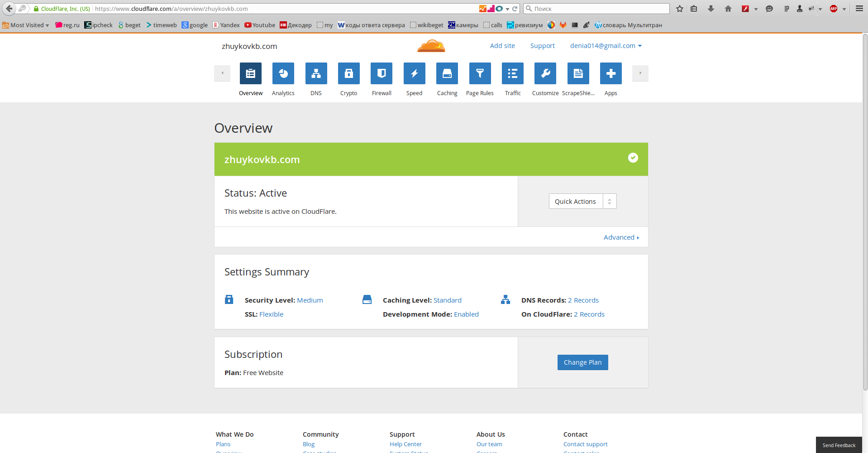Image resolution: width=868 pixels, height=453 pixels.
Task: Open the Crypto lock icon
Action: tap(349, 73)
